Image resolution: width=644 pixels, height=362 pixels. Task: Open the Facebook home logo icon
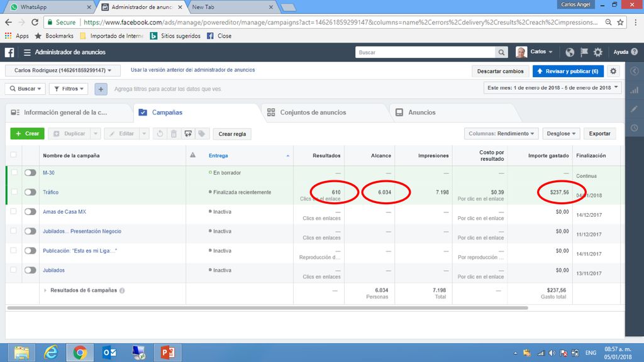[x=9, y=52]
